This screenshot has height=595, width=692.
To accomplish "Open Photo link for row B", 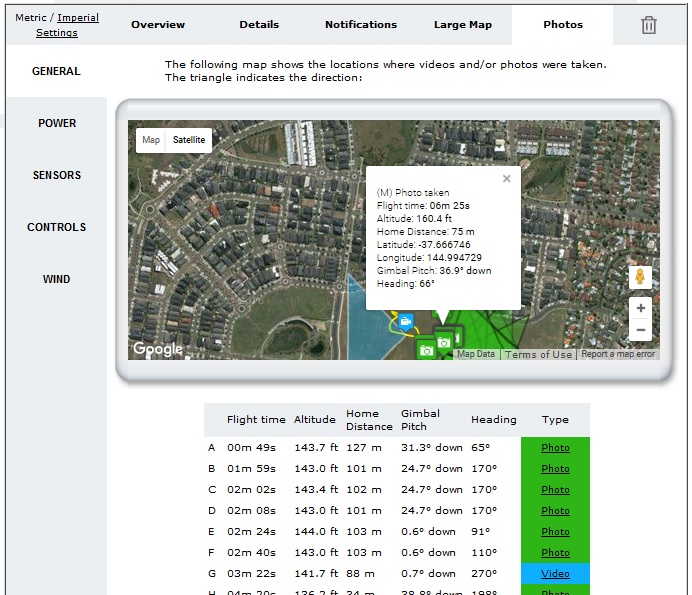I will click(555, 469).
